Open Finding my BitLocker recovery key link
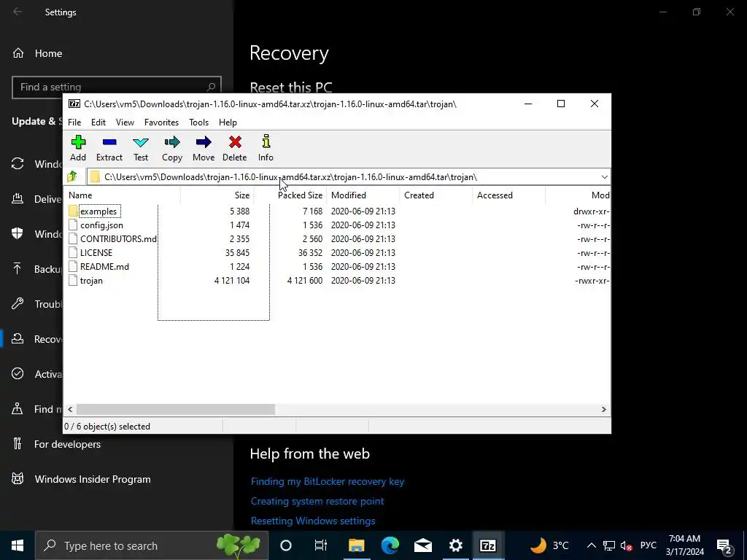This screenshot has width=747, height=560. point(328,481)
